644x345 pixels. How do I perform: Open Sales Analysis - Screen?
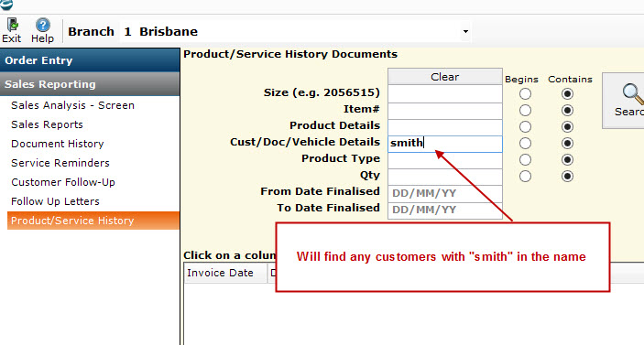click(x=72, y=105)
